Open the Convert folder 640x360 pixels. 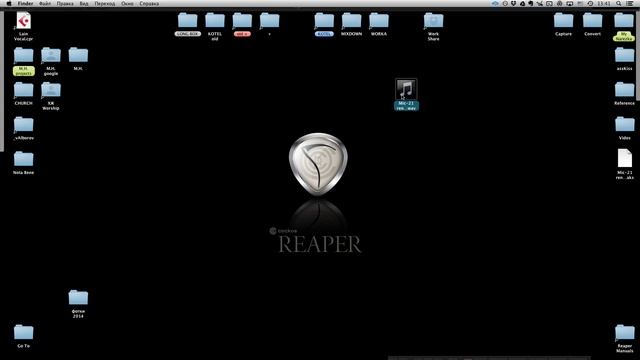(x=592, y=20)
